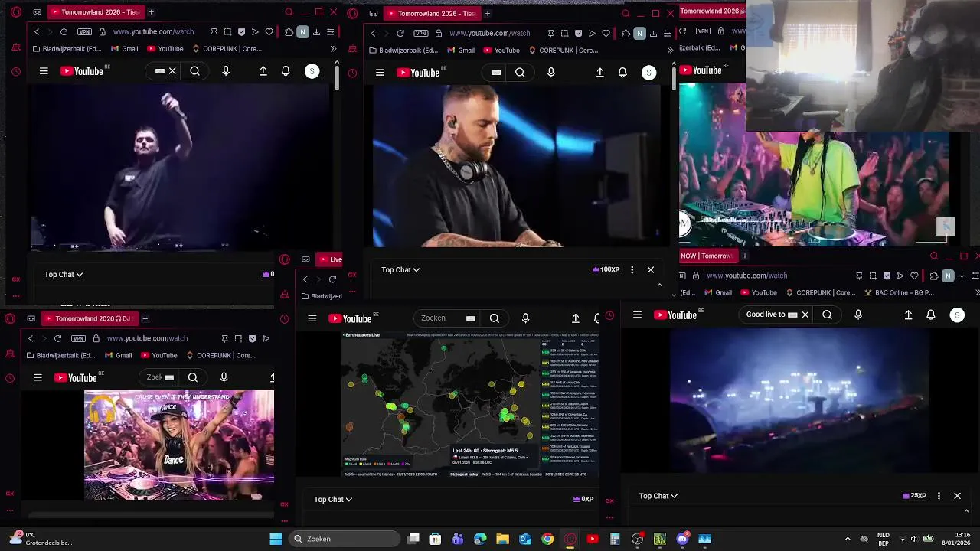Select 'Tomorrowland 2026 - Ties' tab in raised-arm DJ window
The width and height of the screenshot is (980, 551).
pyautogui.click(x=95, y=12)
